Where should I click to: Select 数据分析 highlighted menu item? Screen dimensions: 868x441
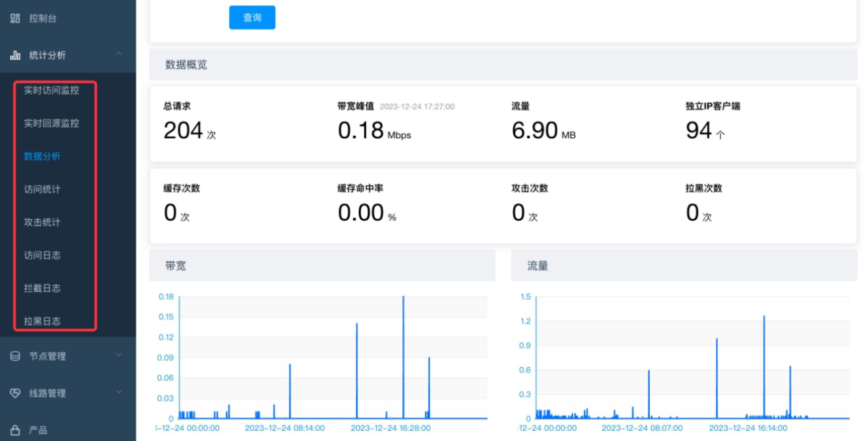42,156
